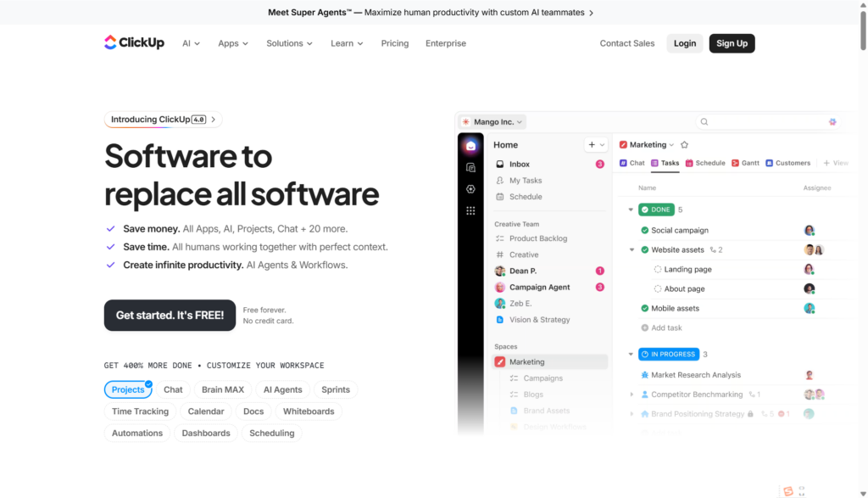Collapse the DONE task group
The image size is (868, 498).
point(629,210)
